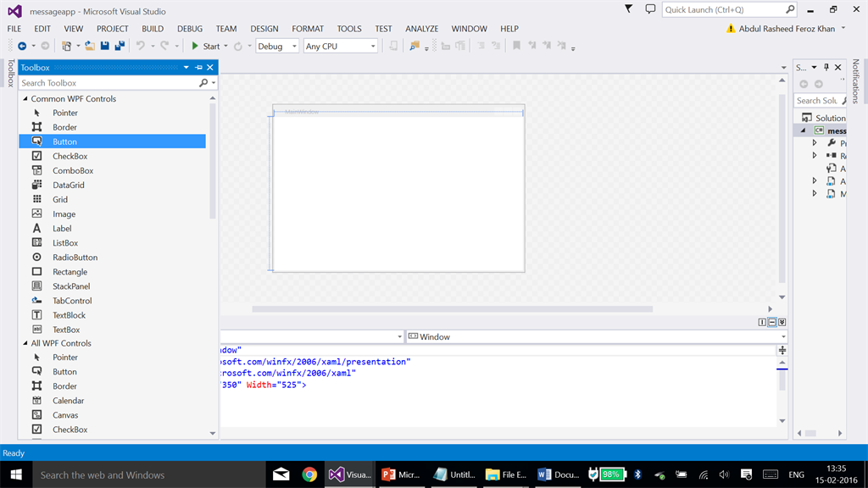
Task: Click the Undo icon in toolbar
Action: [x=141, y=46]
